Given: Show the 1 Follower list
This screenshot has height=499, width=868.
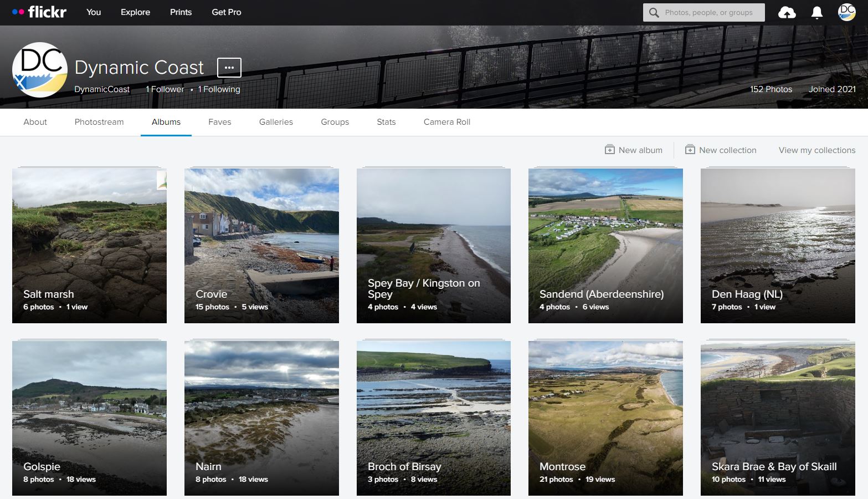Looking at the screenshot, I should (165, 89).
